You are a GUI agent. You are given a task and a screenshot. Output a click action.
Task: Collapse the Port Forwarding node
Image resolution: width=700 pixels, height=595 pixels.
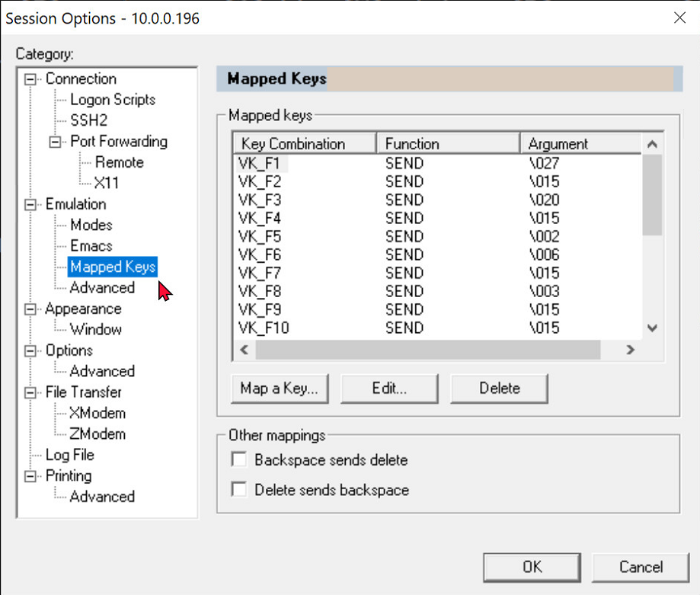[x=55, y=142]
